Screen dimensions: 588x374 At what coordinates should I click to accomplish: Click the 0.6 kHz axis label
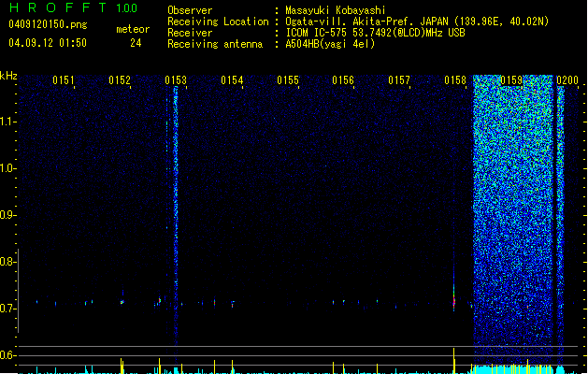tap(7, 355)
